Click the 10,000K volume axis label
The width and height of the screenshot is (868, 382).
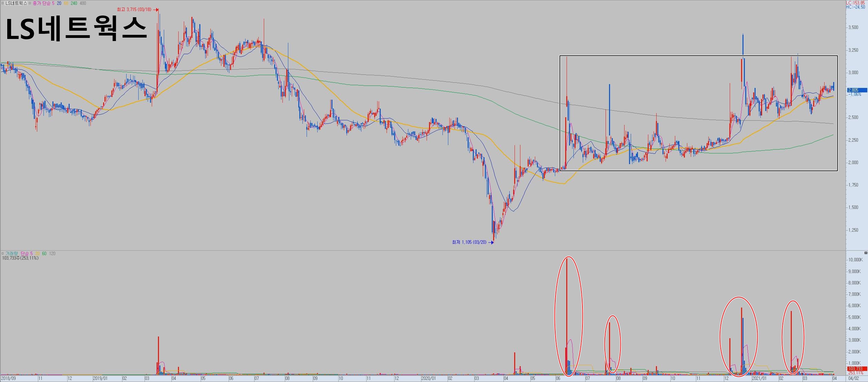click(x=856, y=260)
